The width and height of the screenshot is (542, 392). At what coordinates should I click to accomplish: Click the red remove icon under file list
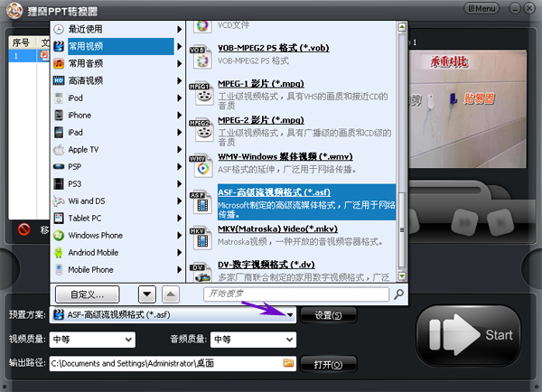[23, 229]
